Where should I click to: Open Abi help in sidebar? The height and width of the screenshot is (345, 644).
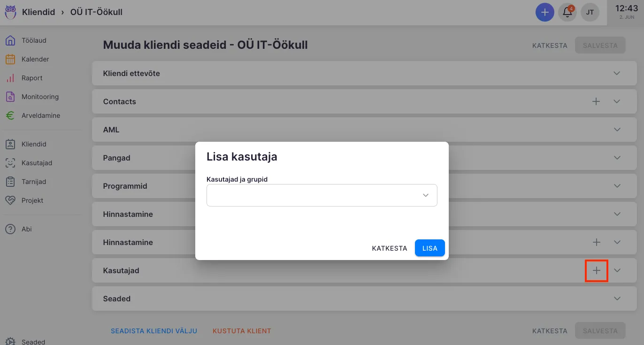[26, 229]
